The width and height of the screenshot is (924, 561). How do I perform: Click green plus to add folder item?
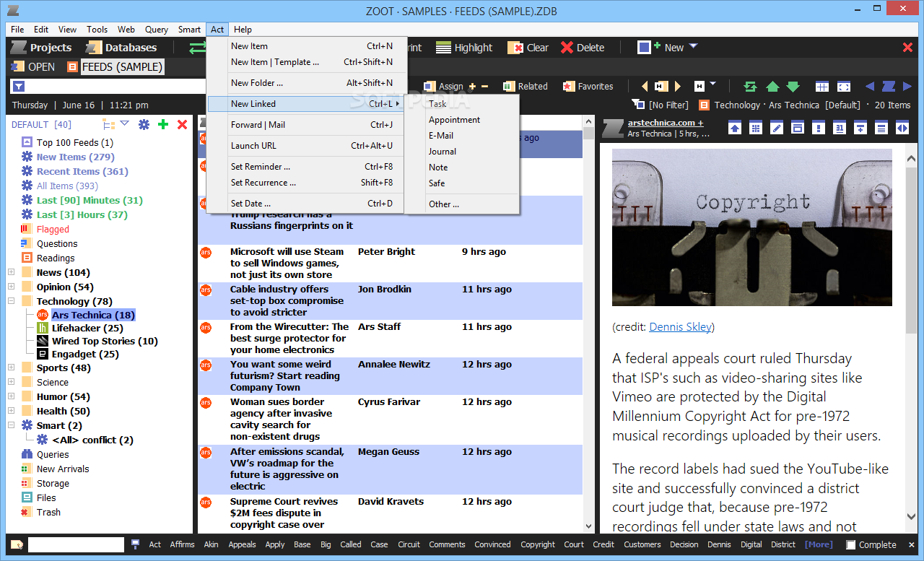[163, 124]
